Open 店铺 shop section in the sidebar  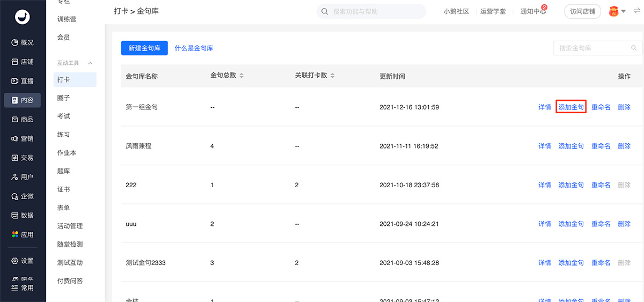[23, 62]
